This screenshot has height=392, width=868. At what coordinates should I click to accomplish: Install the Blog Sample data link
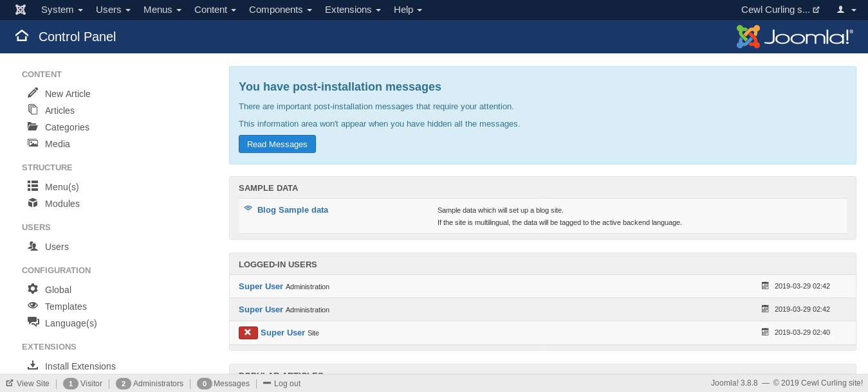click(292, 209)
